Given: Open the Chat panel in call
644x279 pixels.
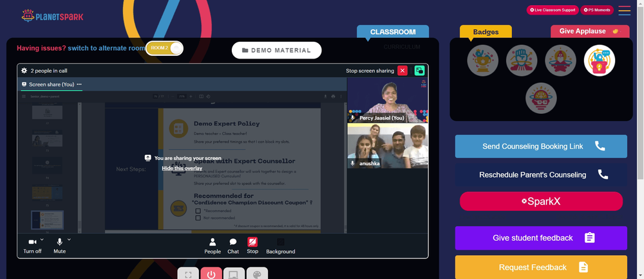Looking at the screenshot, I should click(233, 246).
